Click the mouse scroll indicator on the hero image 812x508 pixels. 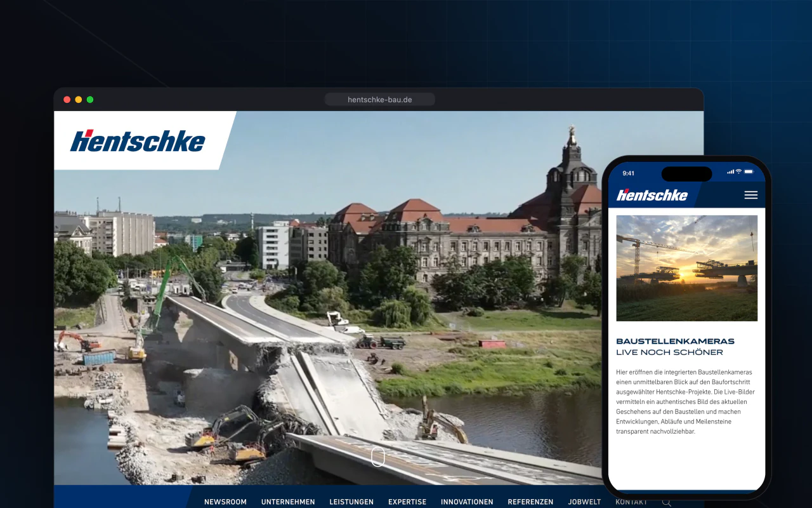(x=378, y=456)
